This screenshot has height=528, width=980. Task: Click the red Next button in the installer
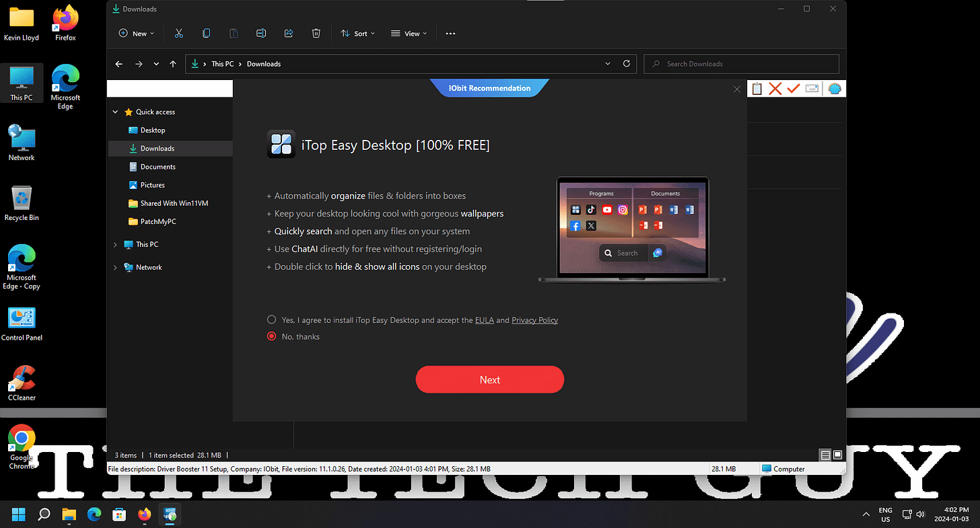pyautogui.click(x=490, y=379)
